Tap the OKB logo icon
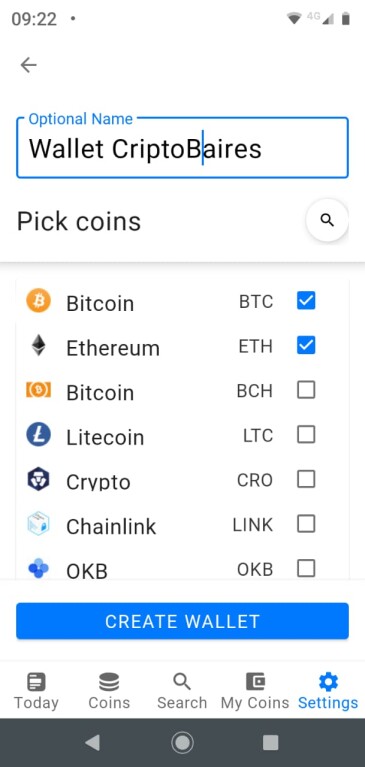 click(38, 568)
